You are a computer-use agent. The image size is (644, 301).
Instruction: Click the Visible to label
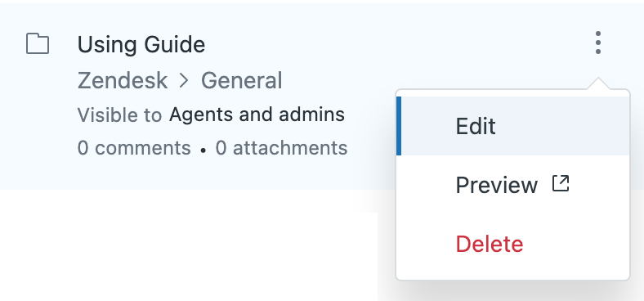tap(119, 115)
